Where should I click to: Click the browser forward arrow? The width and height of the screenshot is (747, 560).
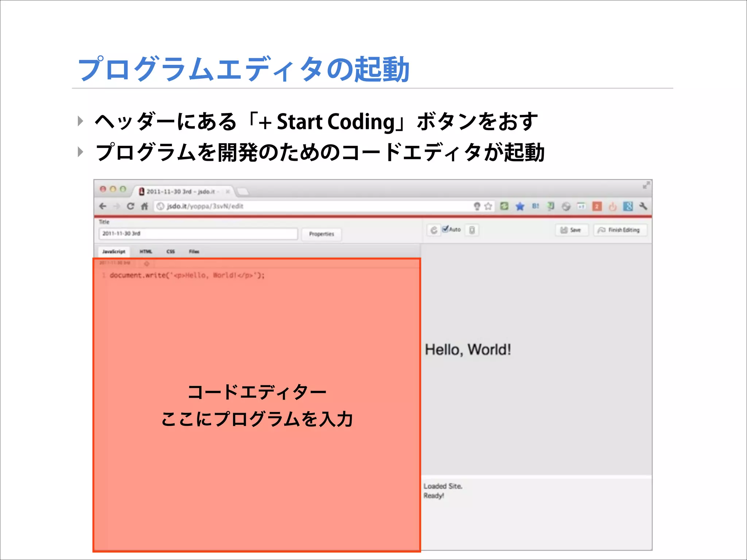click(117, 206)
